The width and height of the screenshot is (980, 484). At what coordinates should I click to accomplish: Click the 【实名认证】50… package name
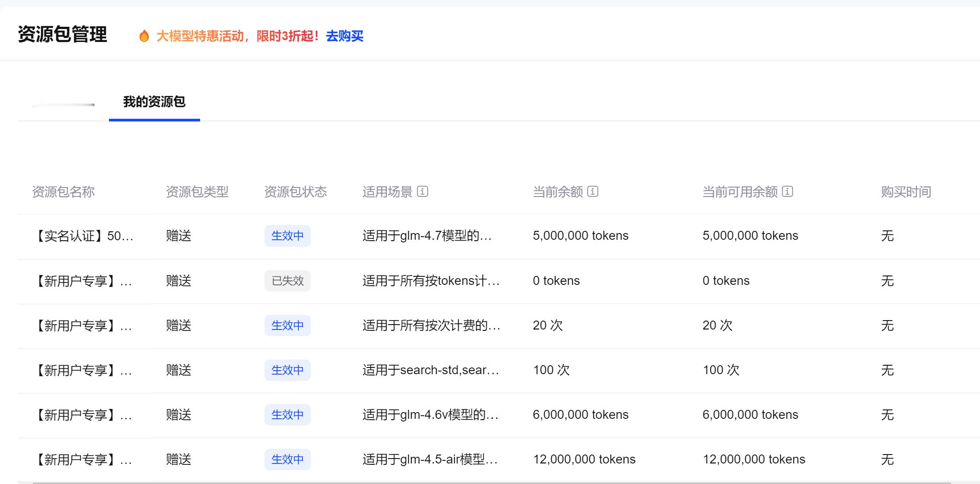point(83,236)
